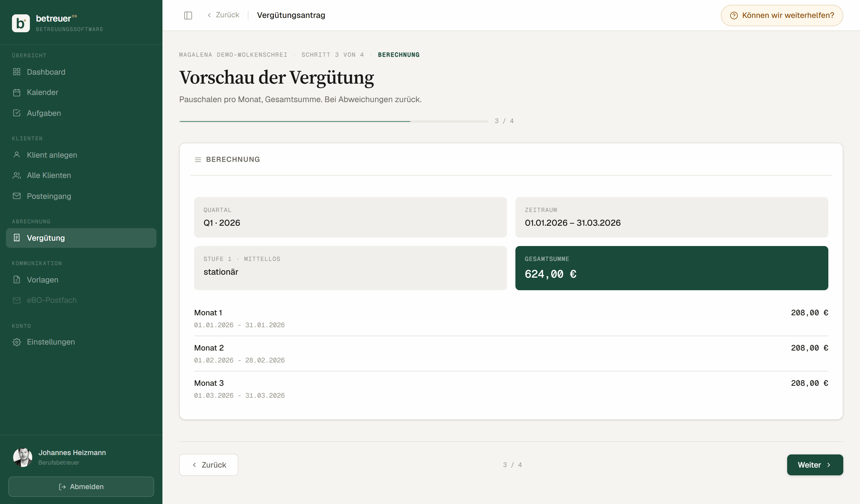The height and width of the screenshot is (504, 860).
Task: Open Dashboard in the sidebar
Action: point(81,72)
